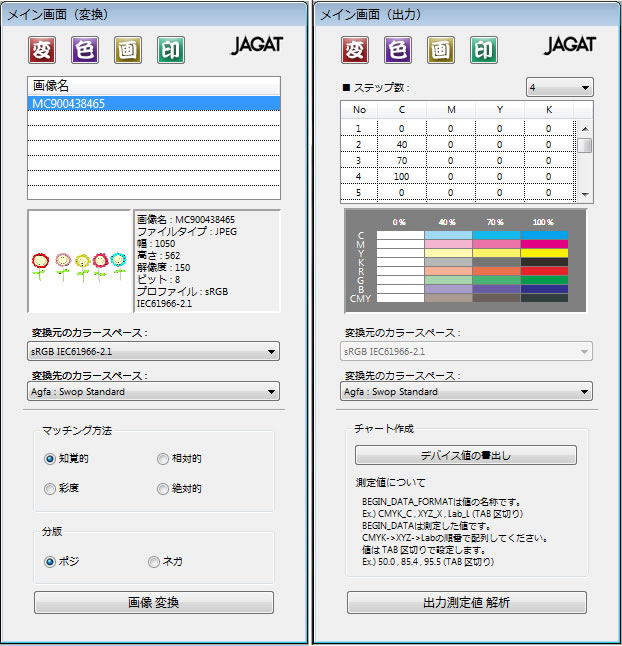Click the cyan 100% swatch in chart
622x646 pixels.
point(544,236)
